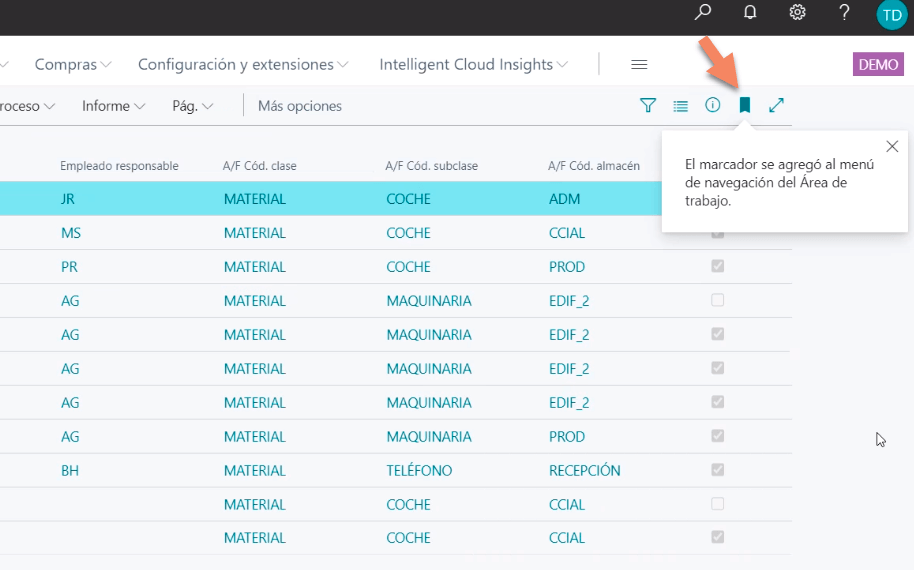Open the notifications bell
This screenshot has height=570, width=914.
[x=750, y=13]
